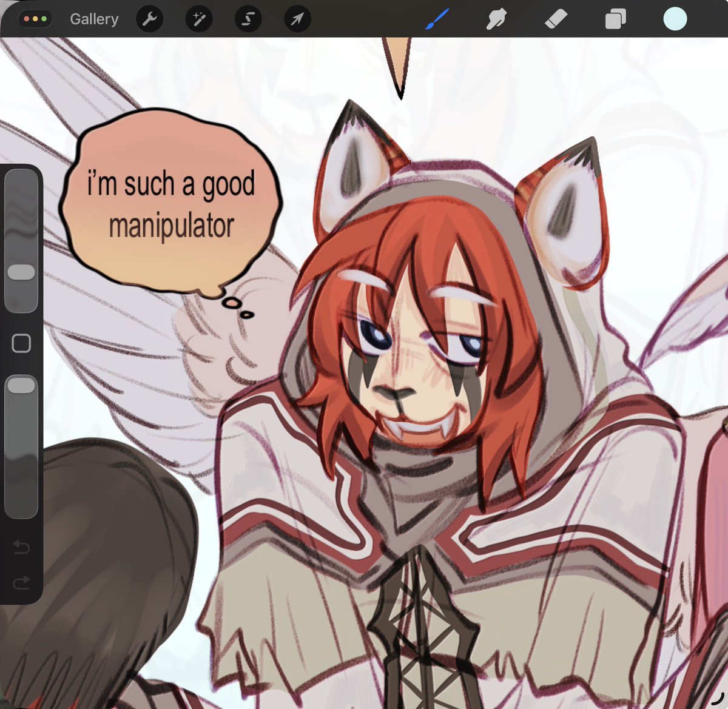
Task: Click the green fullscreen window dot
Action: point(44,19)
